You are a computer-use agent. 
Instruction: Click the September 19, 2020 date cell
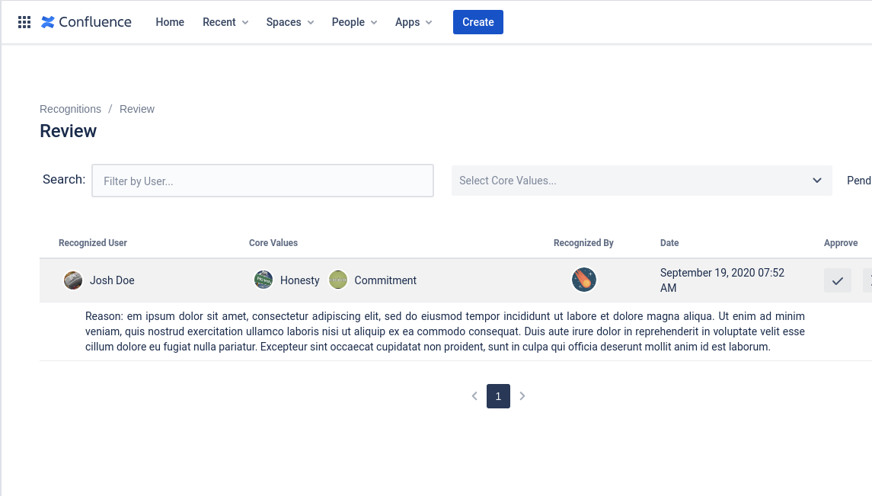722,280
